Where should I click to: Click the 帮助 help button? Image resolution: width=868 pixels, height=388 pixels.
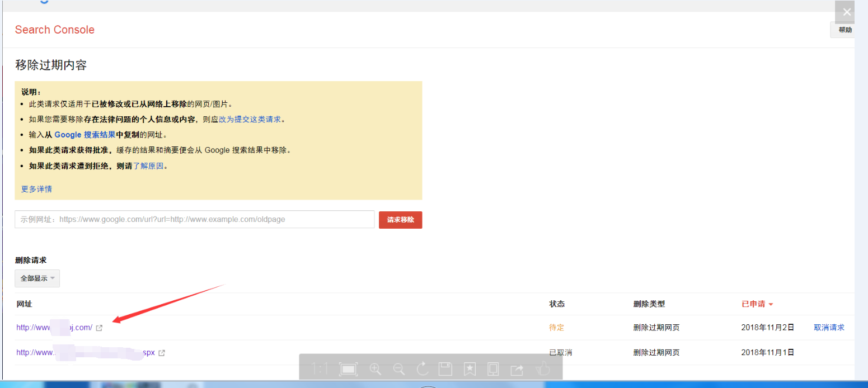844,30
